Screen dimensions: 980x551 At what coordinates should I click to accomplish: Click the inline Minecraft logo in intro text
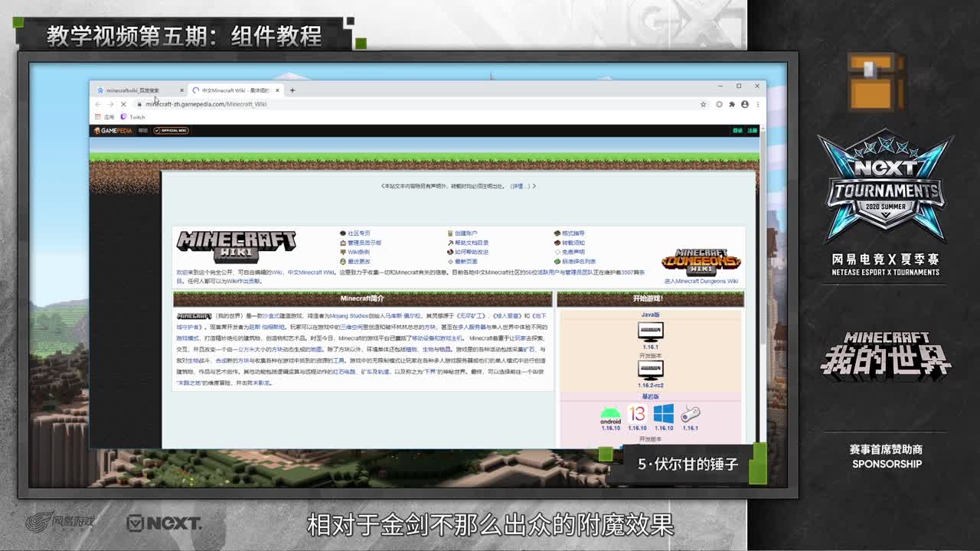click(x=194, y=316)
